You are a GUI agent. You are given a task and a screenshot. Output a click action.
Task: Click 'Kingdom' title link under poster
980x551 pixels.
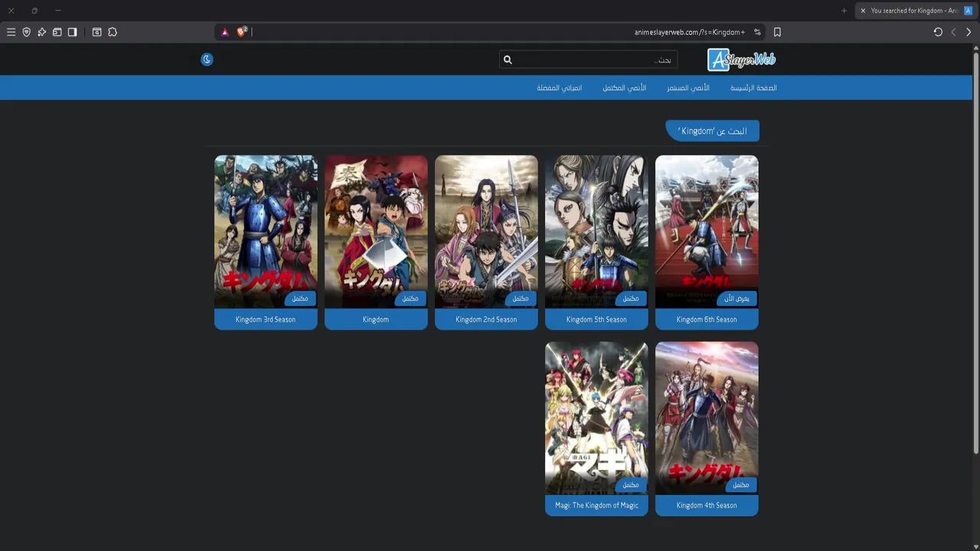pos(376,320)
